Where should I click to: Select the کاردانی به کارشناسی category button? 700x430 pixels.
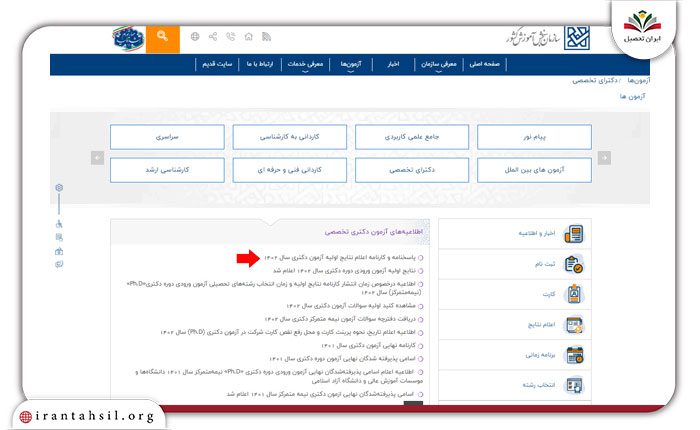point(289,137)
